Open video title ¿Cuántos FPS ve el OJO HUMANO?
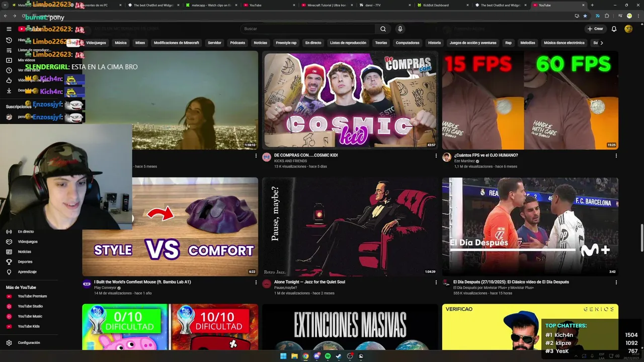The width and height of the screenshot is (644, 362). [x=486, y=155]
